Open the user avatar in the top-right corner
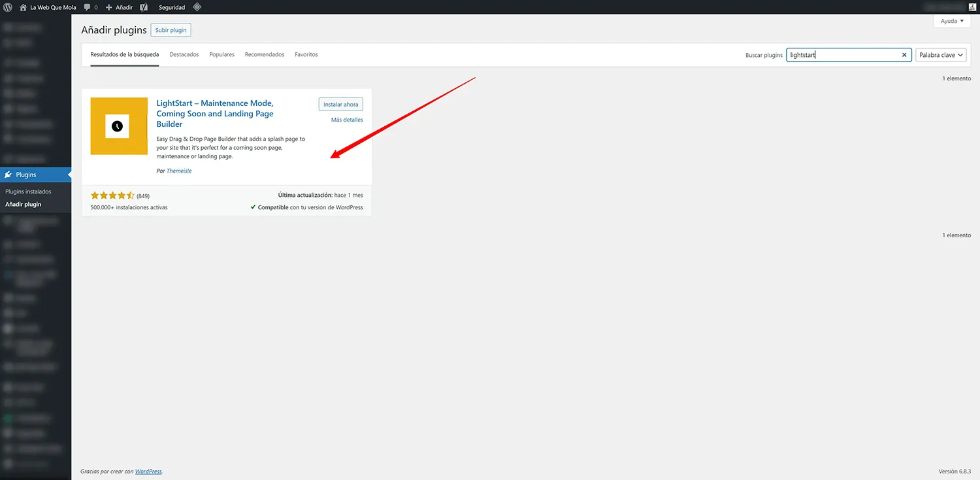The width and height of the screenshot is (980, 480). [x=972, y=7]
